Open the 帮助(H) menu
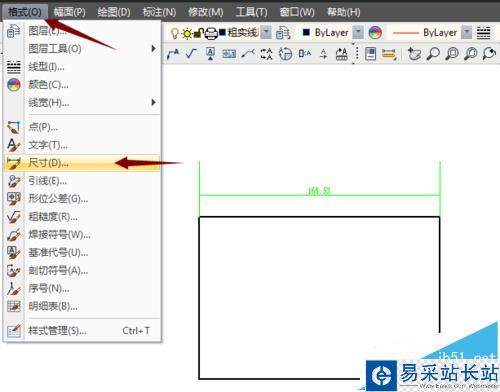 point(343,12)
